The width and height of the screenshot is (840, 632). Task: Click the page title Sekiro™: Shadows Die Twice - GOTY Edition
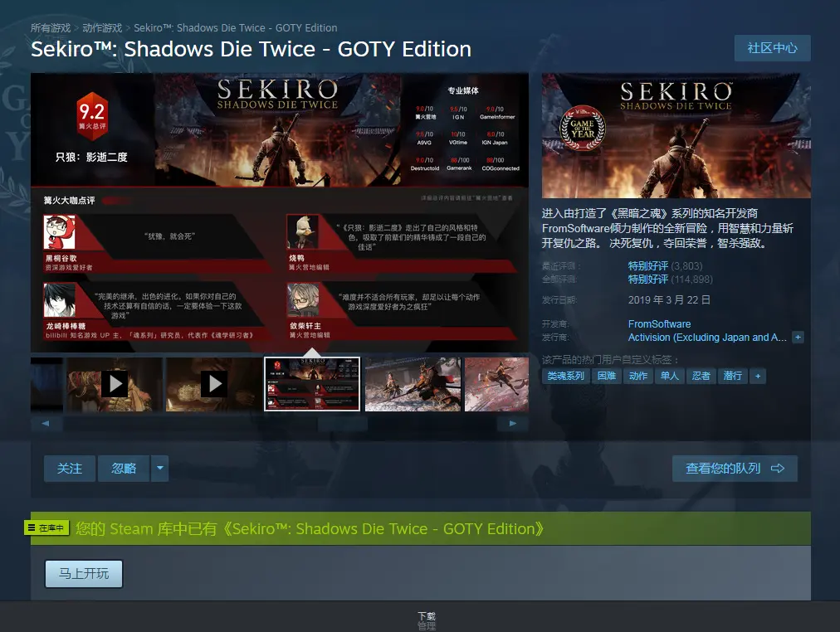point(252,49)
